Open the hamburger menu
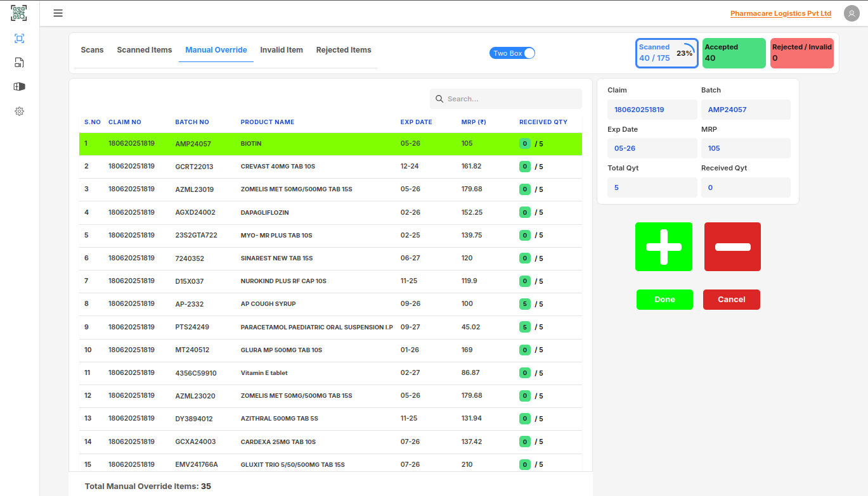This screenshot has width=868, height=496. tap(58, 13)
